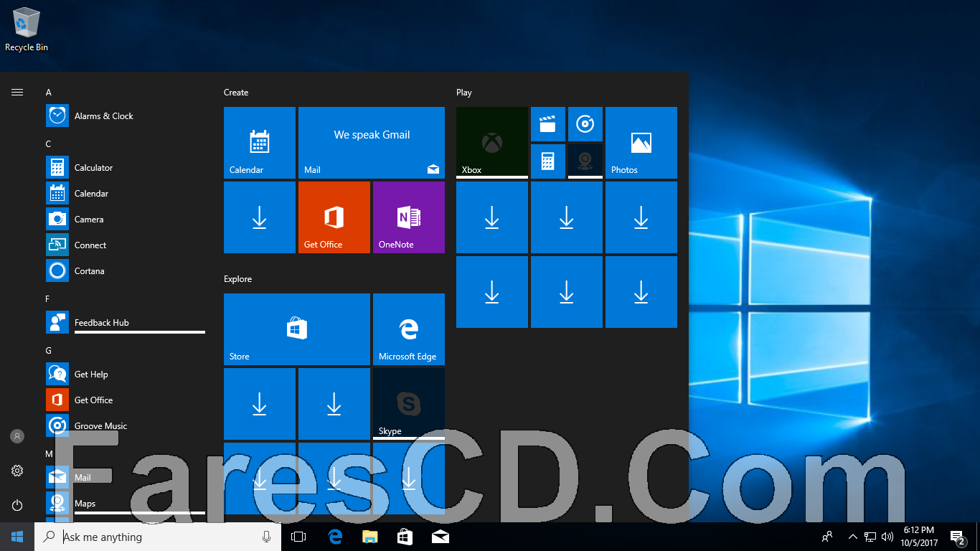Click the orange Get Office tile
Screen dimensions: 980x551
coord(334,217)
